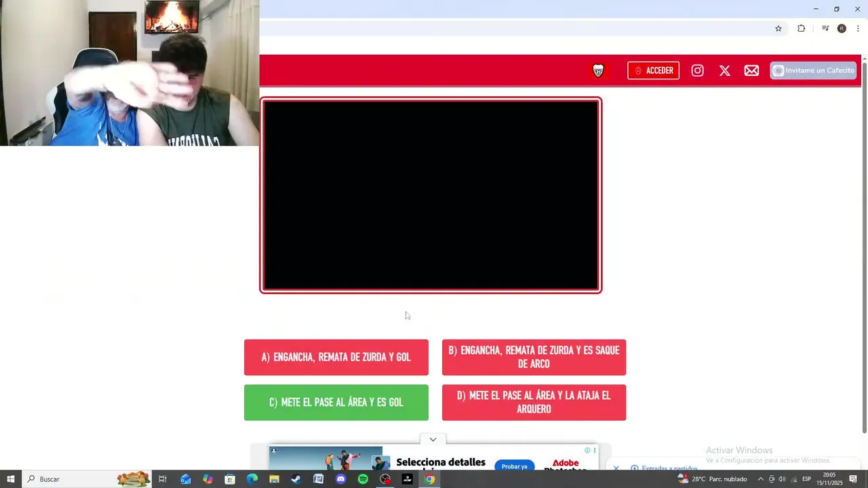Image resolution: width=868 pixels, height=488 pixels.
Task: Open Chrome three-dot menu
Action: [x=858, y=28]
